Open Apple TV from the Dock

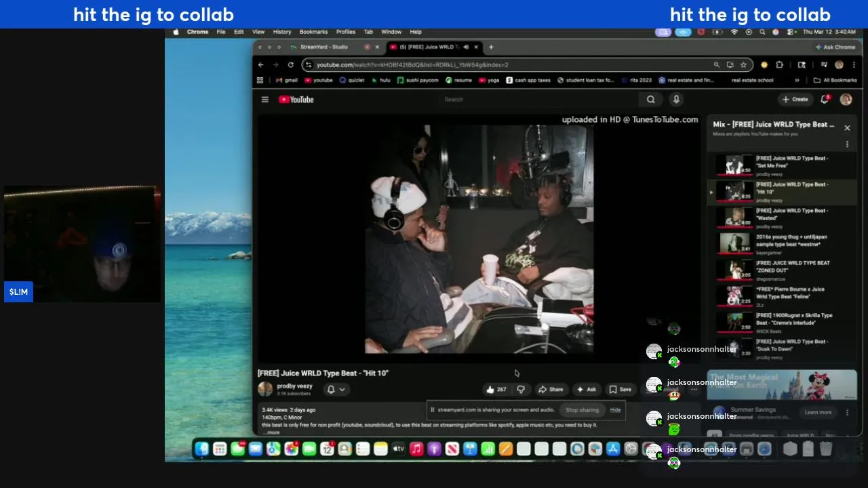(399, 449)
